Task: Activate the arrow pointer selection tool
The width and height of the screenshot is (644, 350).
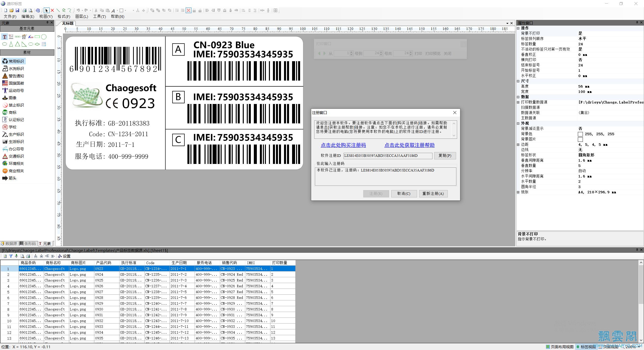Action: click(x=46, y=10)
